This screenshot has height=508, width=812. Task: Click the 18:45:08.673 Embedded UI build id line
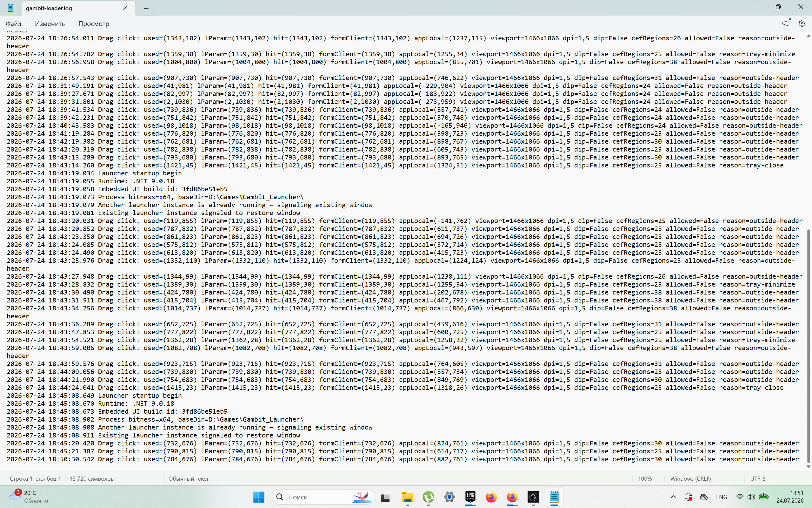pos(117,411)
